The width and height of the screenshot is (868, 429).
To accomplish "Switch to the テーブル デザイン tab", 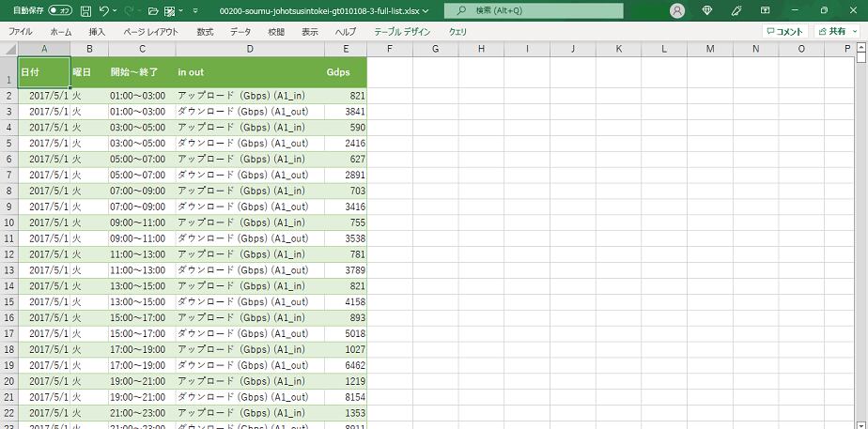I will tap(402, 32).
